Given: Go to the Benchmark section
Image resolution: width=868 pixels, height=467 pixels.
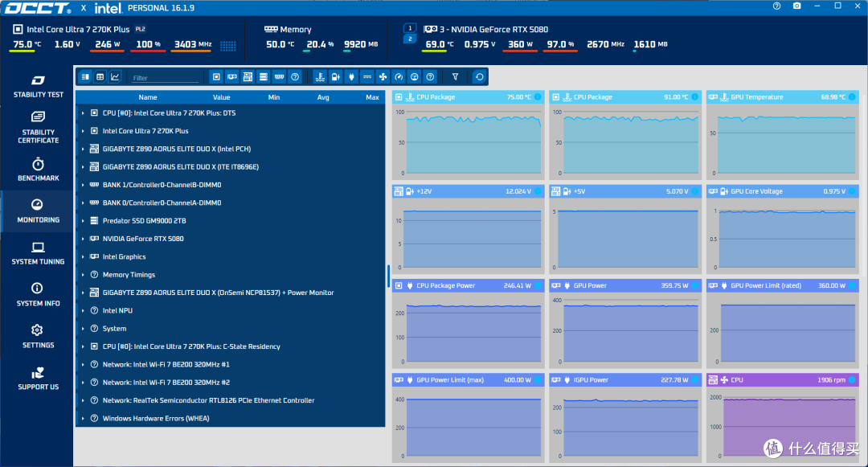Looking at the screenshot, I should 39,170.
